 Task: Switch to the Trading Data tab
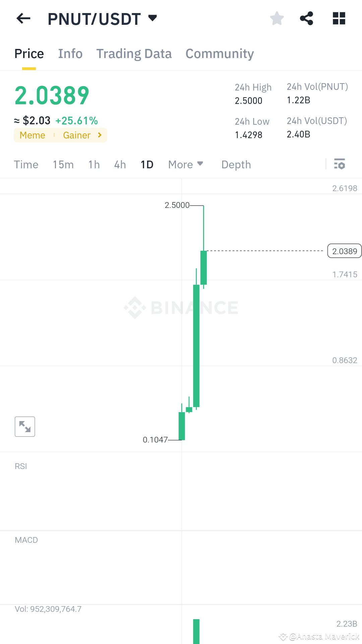134,53
